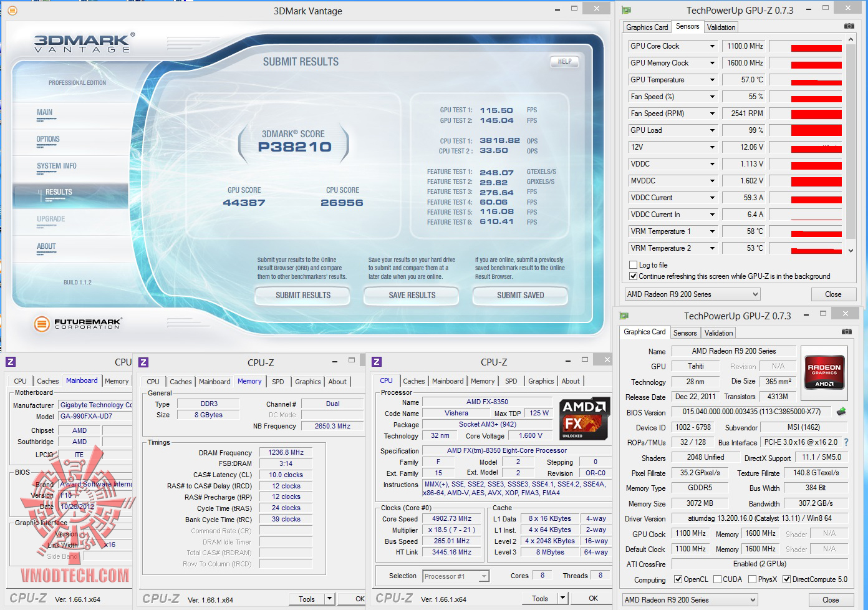The image size is (868, 610).
Task: Click the camera screenshot icon in GPU-Z Sensors window
Action: (x=849, y=26)
